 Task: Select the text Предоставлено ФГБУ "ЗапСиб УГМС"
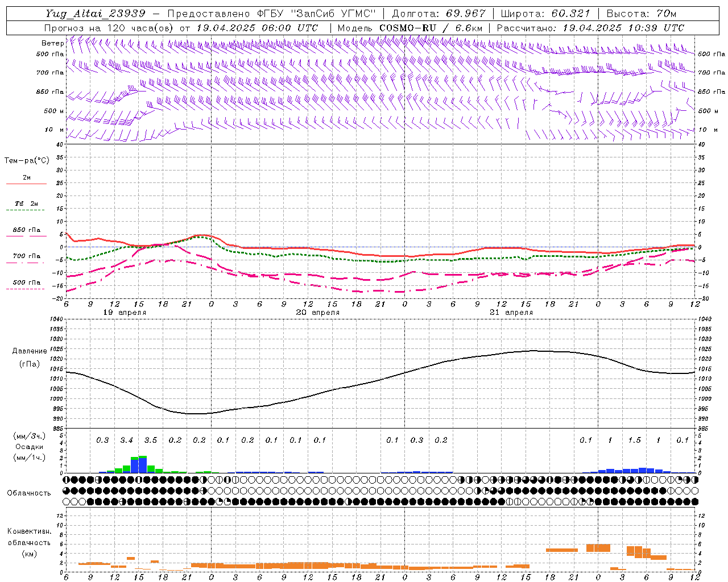(x=272, y=14)
